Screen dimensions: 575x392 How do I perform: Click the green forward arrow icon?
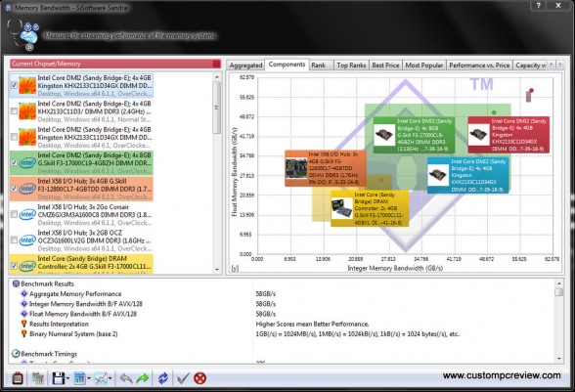click(x=143, y=378)
